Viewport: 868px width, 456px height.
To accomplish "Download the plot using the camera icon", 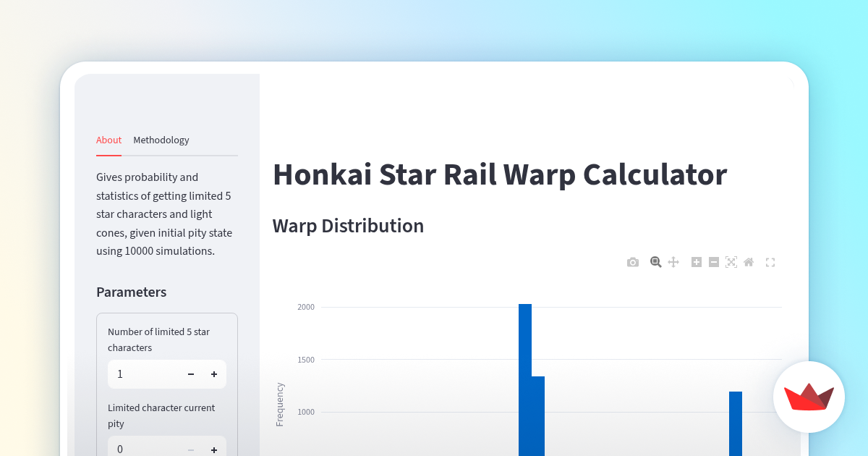I will tap(633, 262).
